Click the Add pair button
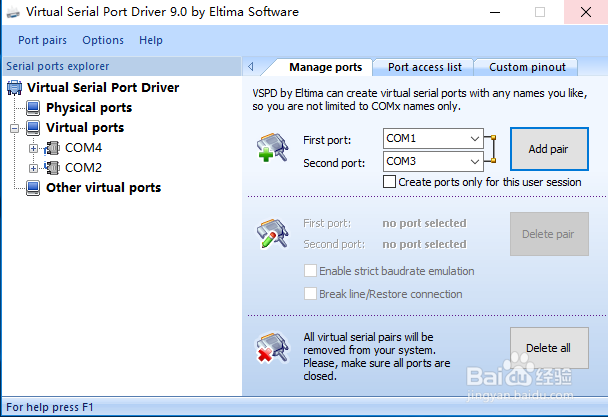The height and width of the screenshot is (417, 608). pos(549,149)
